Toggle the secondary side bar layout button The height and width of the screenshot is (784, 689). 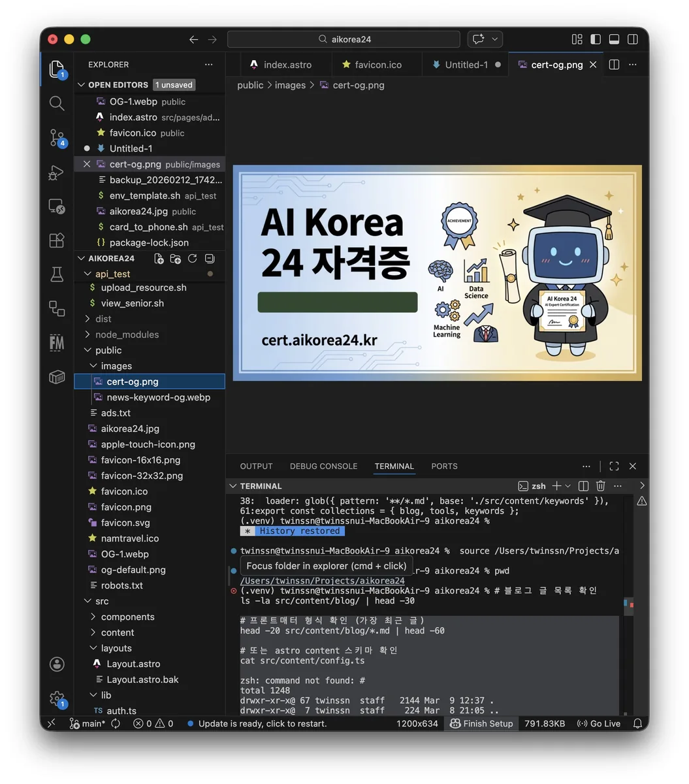coord(633,39)
